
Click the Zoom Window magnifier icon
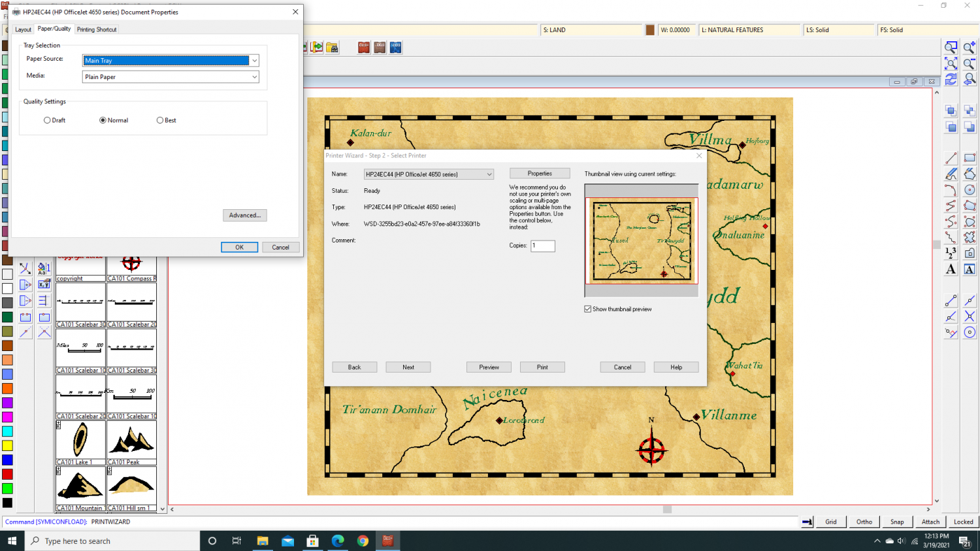[x=951, y=47]
